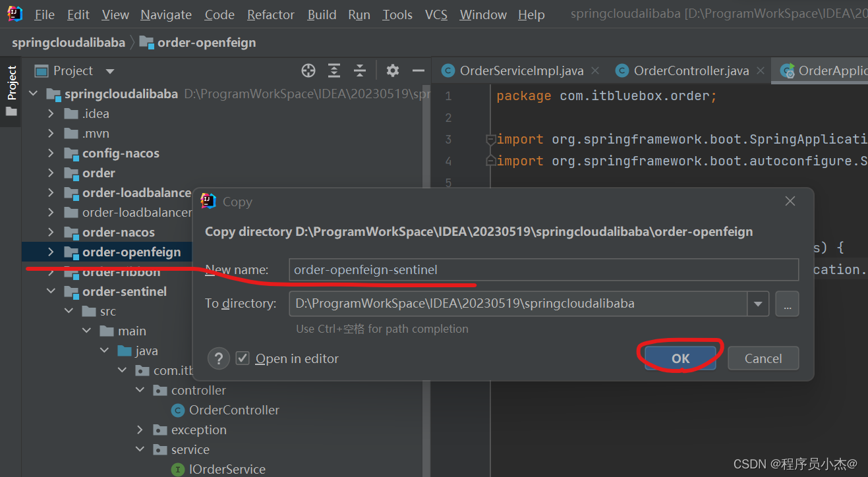Expand the config-nacos module
868x477 pixels.
point(51,154)
